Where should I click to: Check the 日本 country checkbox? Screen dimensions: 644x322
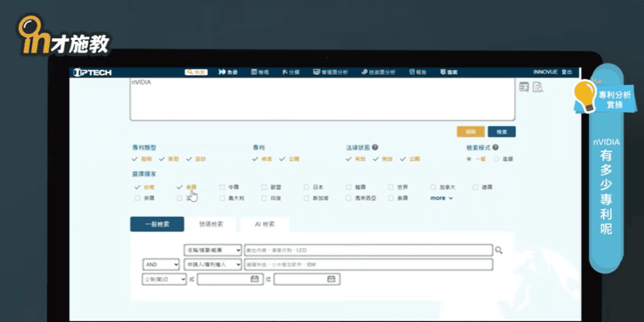tap(306, 187)
